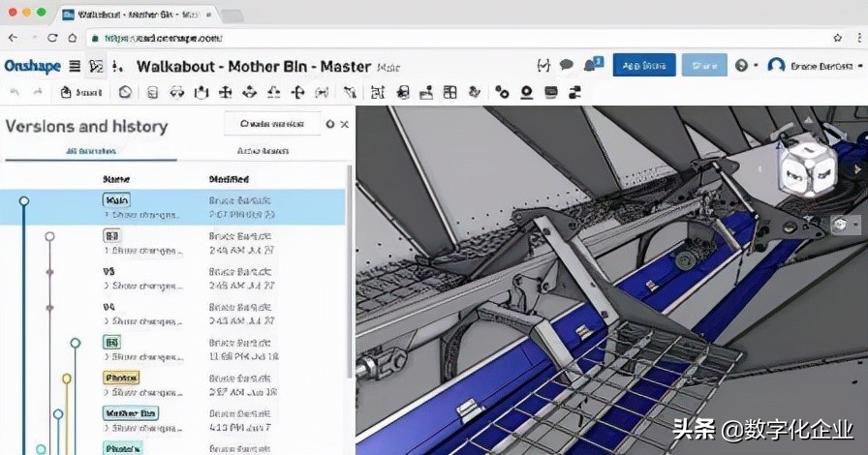
Task: Click the Main branch graph node circle
Action: (24, 201)
